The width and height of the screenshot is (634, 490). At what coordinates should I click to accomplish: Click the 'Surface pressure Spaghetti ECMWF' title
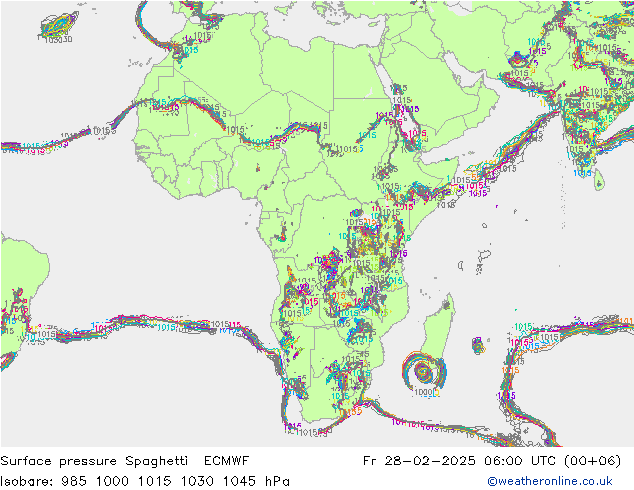(x=125, y=461)
